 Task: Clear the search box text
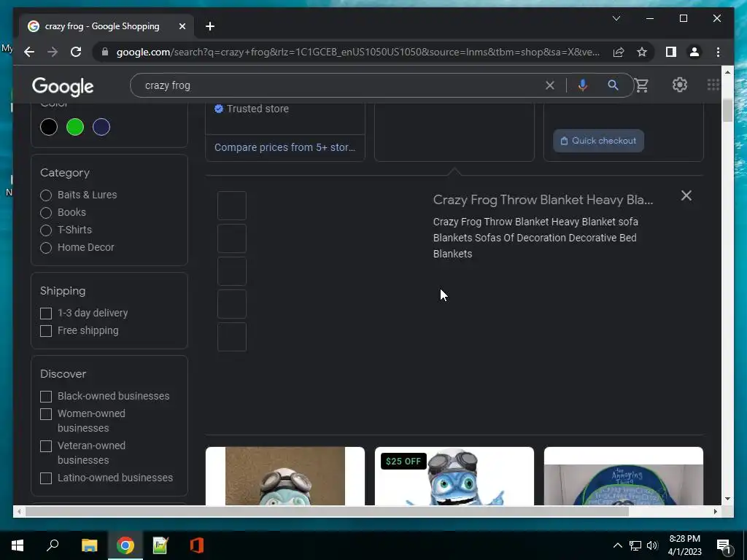point(550,85)
